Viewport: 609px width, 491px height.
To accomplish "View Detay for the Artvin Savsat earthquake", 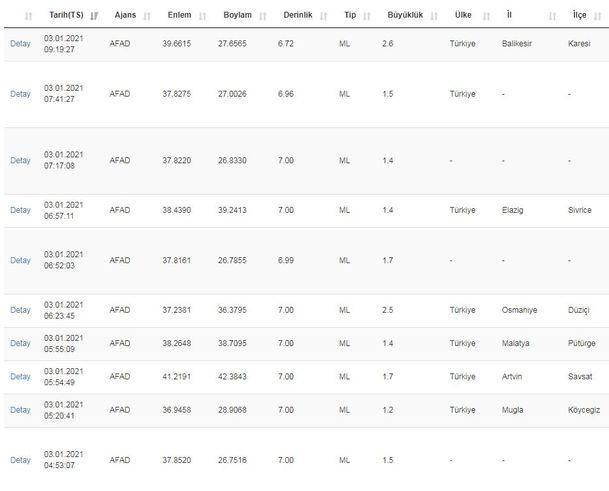I will pos(20,377).
